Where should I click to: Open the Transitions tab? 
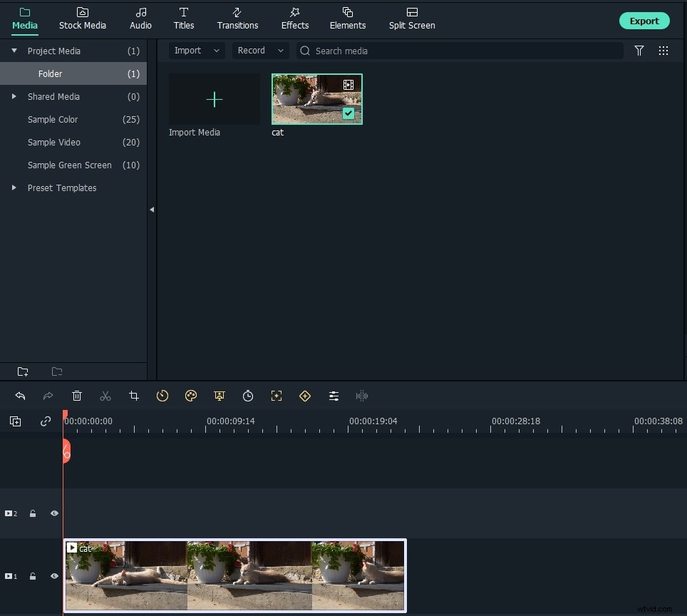(237, 19)
